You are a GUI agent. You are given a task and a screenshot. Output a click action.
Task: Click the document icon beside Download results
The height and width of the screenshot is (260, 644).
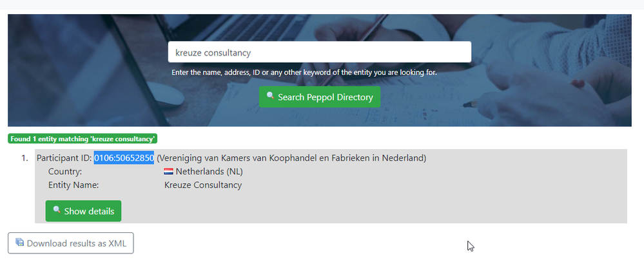(19, 243)
